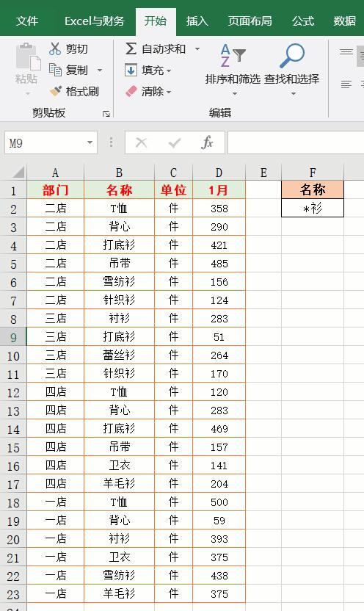Select row 1 header
Screen dimensions: 364x611
13,190
